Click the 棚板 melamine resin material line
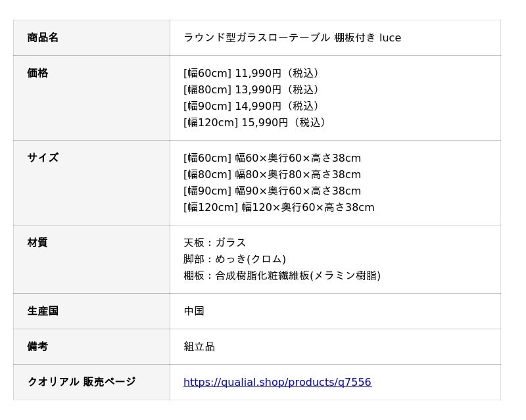526x420 pixels. tap(282, 275)
